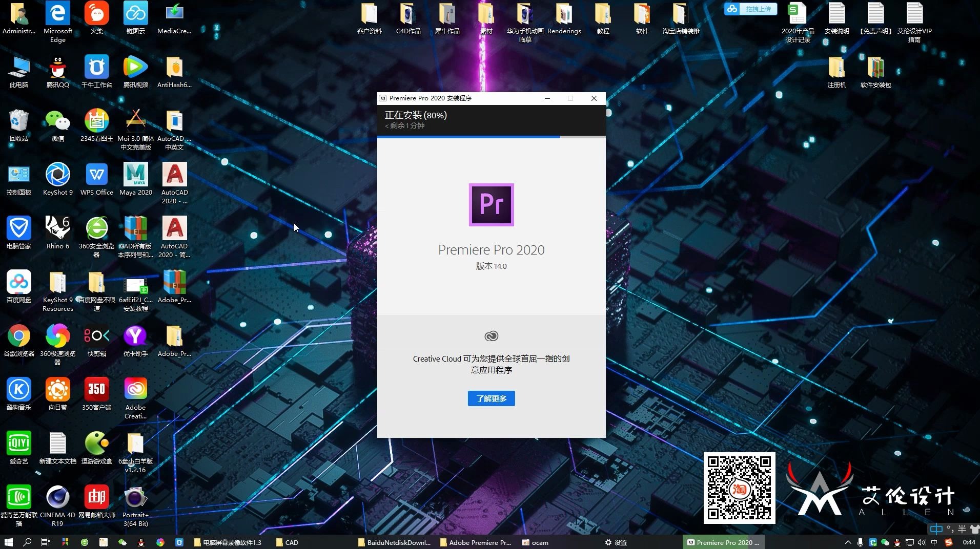Select the 350客户端 desktop icon

click(x=97, y=395)
